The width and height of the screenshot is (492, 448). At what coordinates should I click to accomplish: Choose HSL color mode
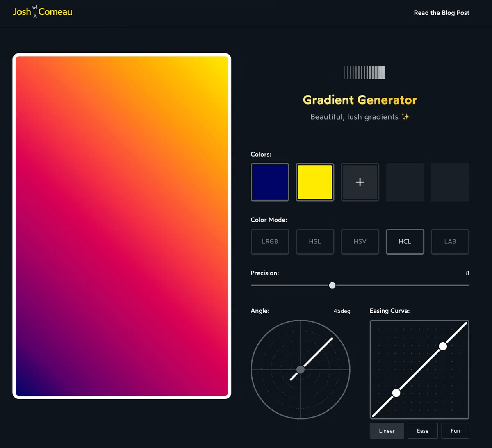[x=315, y=241]
